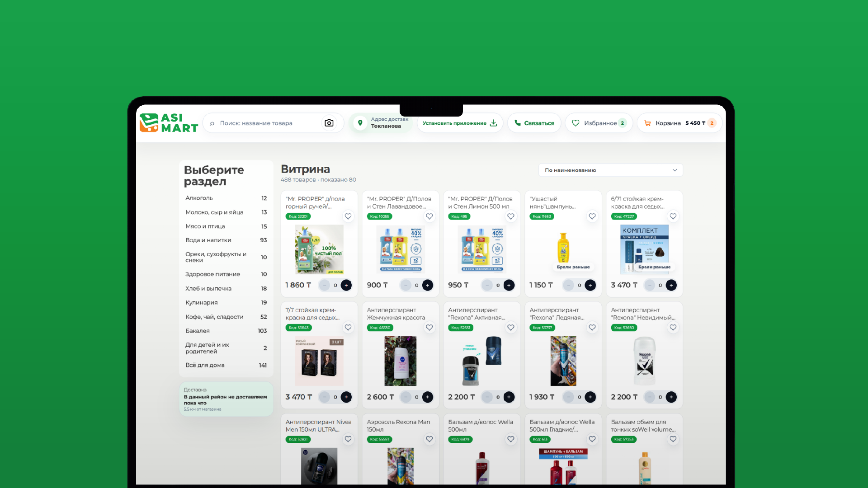Favorite Mr. PROPER горный ручей with heart
Image resolution: width=868 pixels, height=488 pixels.
pos(348,216)
